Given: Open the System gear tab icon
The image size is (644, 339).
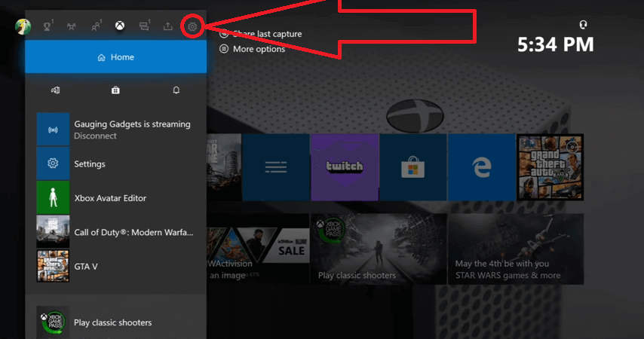Looking at the screenshot, I should click(x=192, y=26).
